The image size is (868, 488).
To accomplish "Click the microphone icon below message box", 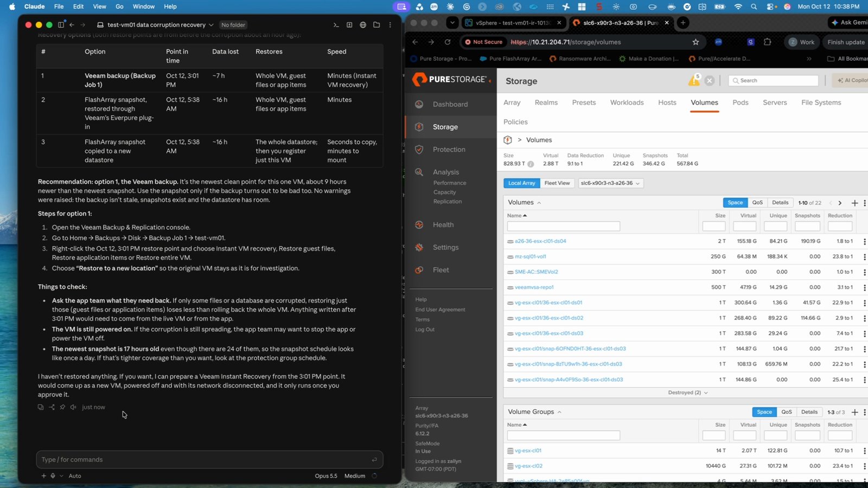I will tap(53, 476).
